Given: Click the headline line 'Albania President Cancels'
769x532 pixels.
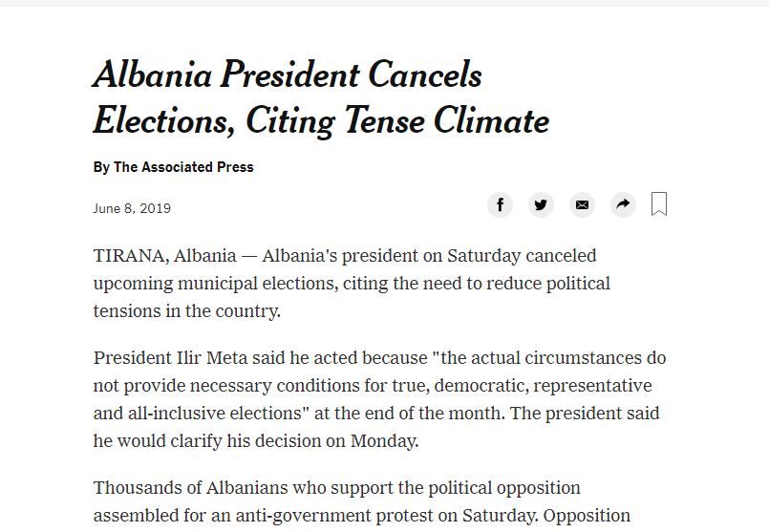Looking at the screenshot, I should [287, 75].
